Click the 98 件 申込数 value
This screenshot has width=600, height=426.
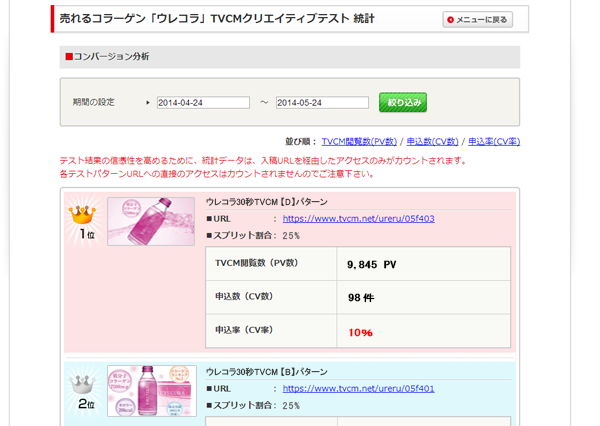click(x=360, y=297)
